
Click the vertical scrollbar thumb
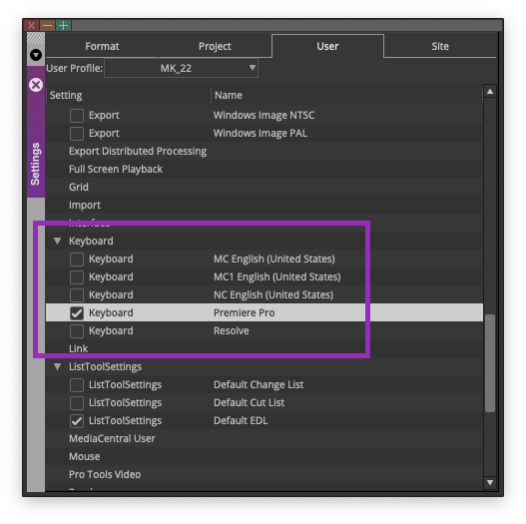[490, 363]
